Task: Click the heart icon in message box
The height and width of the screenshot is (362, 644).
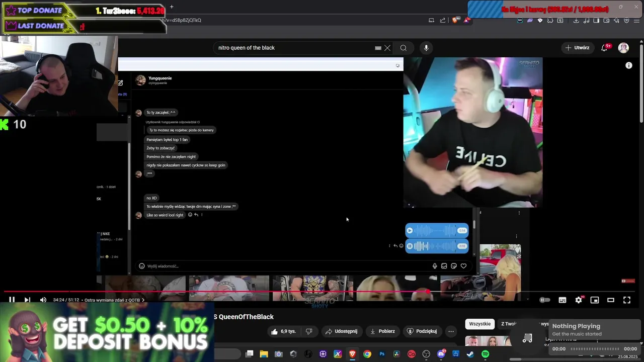Action: (x=463, y=266)
